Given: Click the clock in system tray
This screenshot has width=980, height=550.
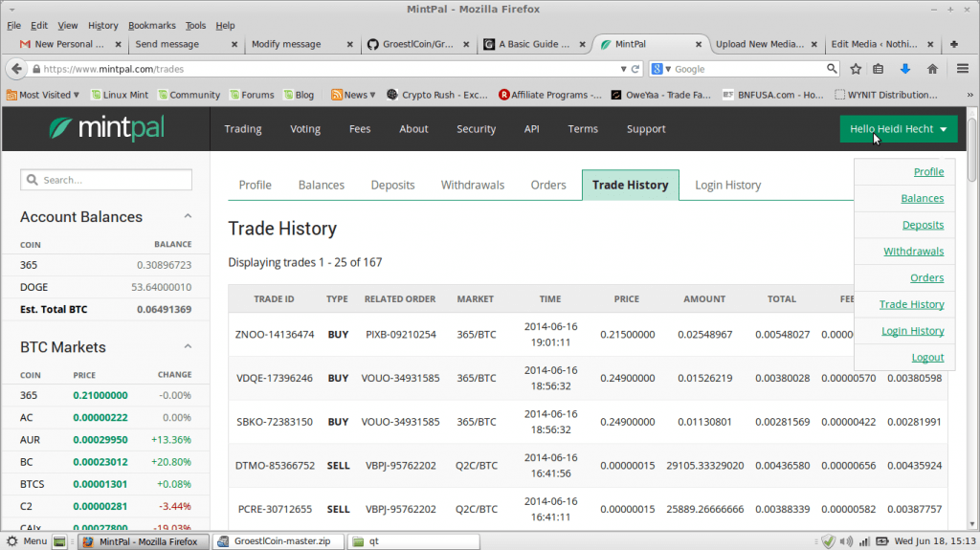Looking at the screenshot, I should 935,541.
